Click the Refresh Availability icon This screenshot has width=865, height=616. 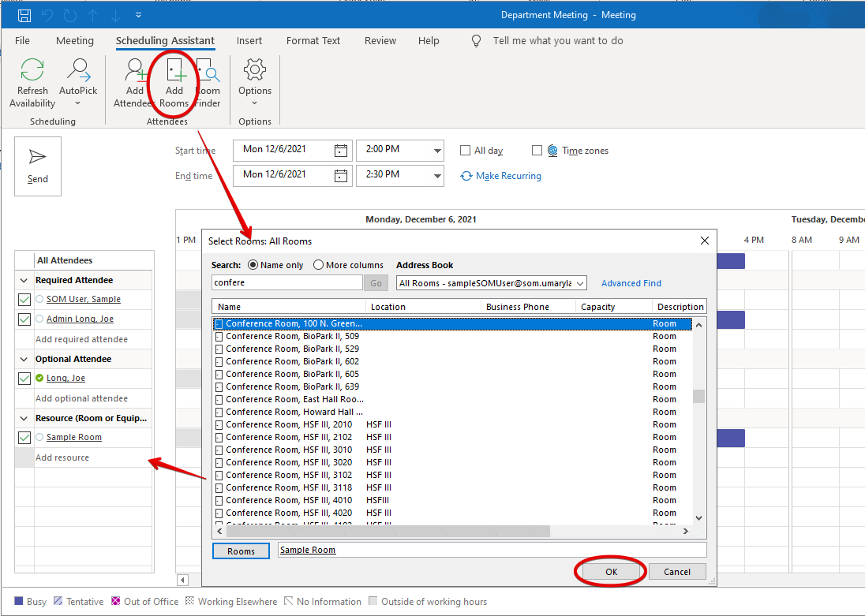(x=32, y=72)
